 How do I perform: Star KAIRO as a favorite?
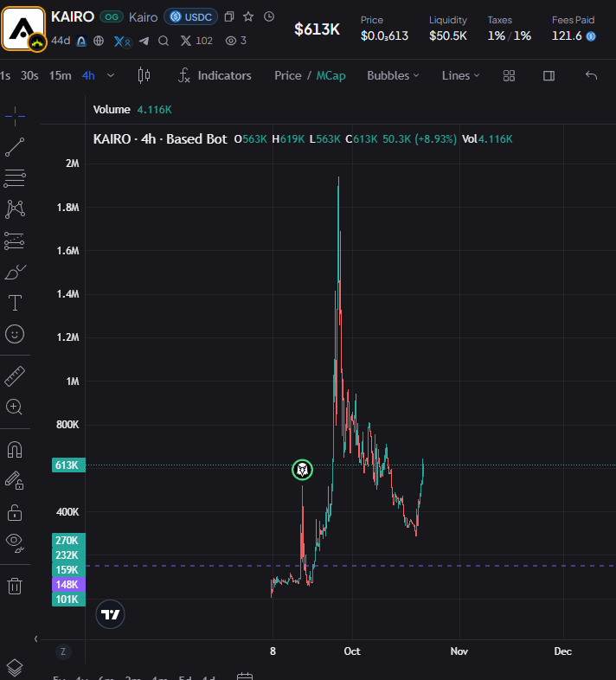pos(248,17)
